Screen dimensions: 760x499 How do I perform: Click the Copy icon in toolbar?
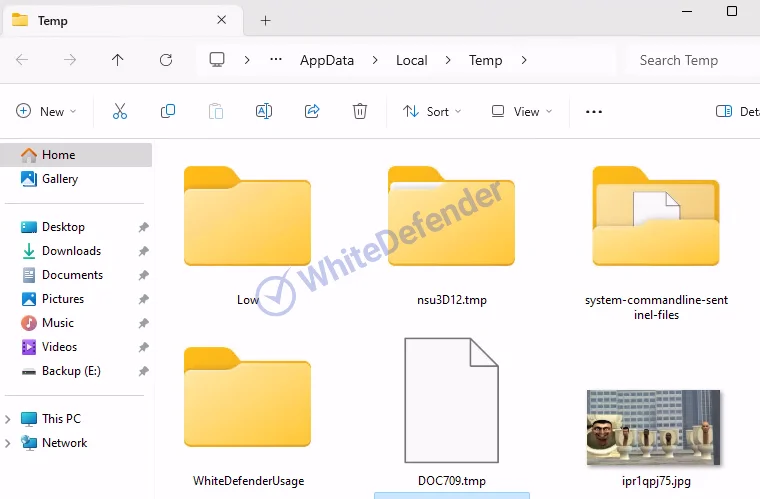pos(168,112)
